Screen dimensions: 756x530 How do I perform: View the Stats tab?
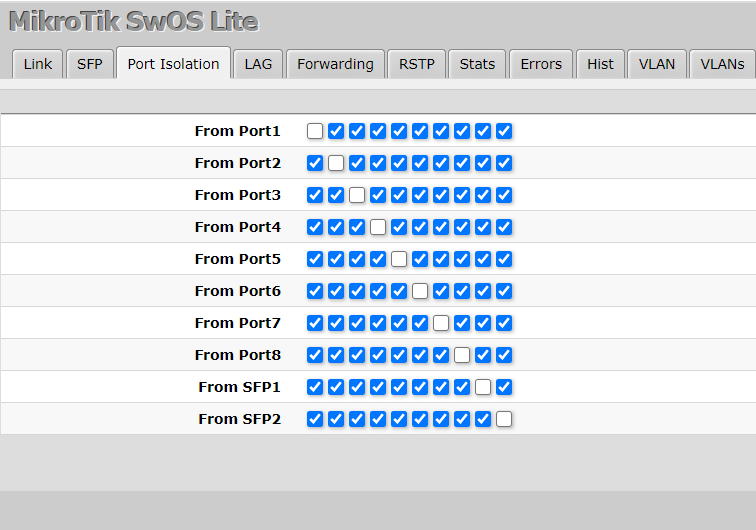pyautogui.click(x=477, y=64)
